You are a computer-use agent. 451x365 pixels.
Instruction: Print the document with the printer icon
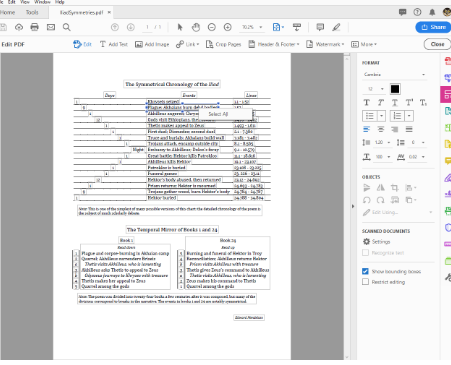click(35, 27)
